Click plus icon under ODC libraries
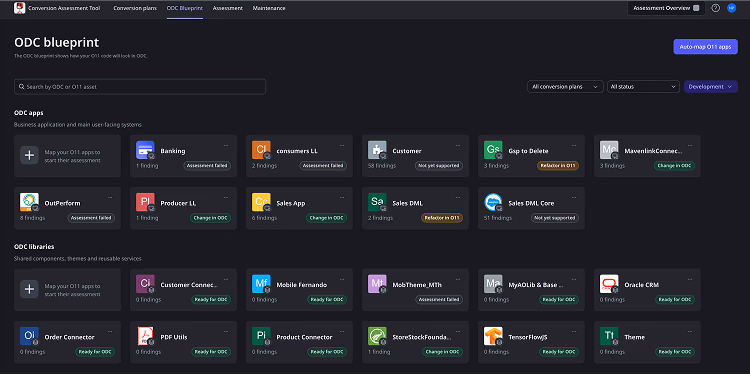750x375 pixels. click(29, 290)
